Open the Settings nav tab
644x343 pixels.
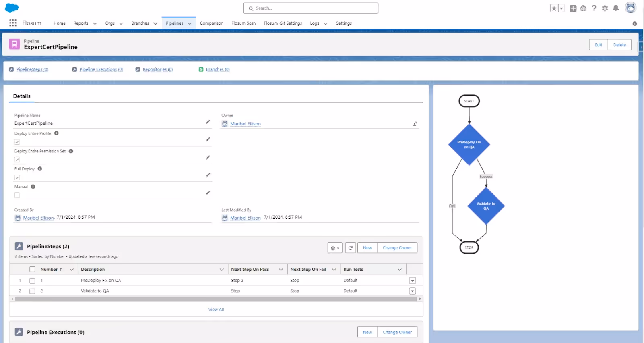[x=344, y=23]
